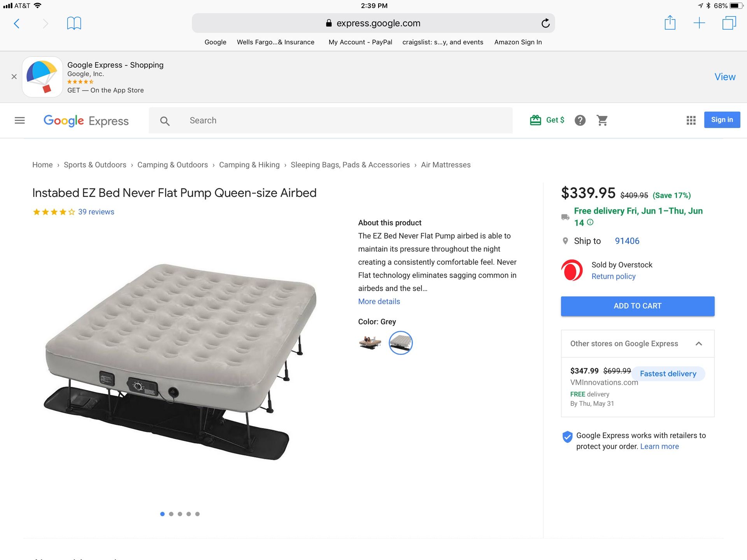Change Ship to zip code 91406
This screenshot has height=560, width=747.
[x=627, y=241]
